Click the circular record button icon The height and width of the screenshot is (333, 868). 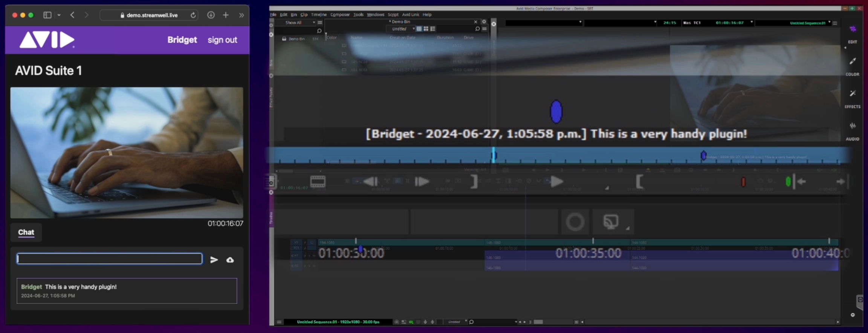click(x=575, y=222)
